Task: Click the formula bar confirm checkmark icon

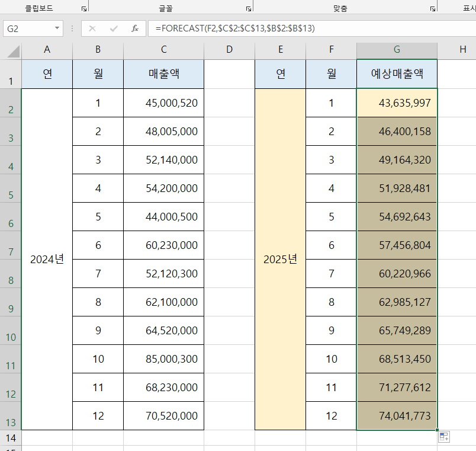Action: coord(114,28)
